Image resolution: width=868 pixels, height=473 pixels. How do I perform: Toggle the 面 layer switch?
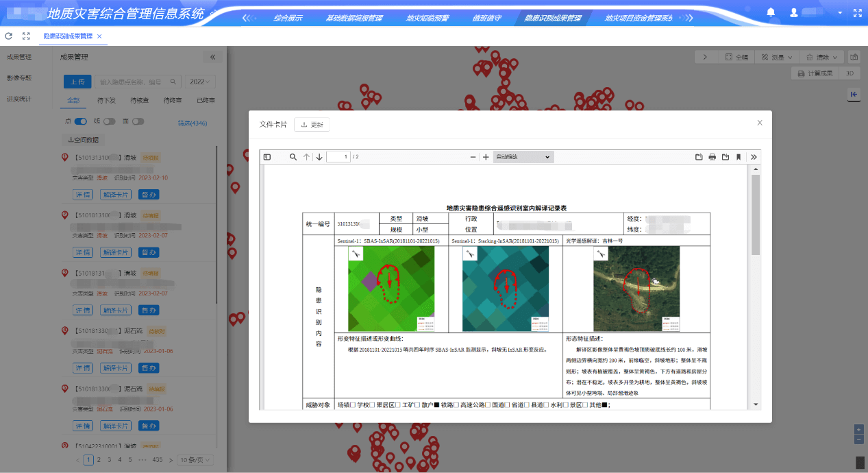(x=138, y=121)
